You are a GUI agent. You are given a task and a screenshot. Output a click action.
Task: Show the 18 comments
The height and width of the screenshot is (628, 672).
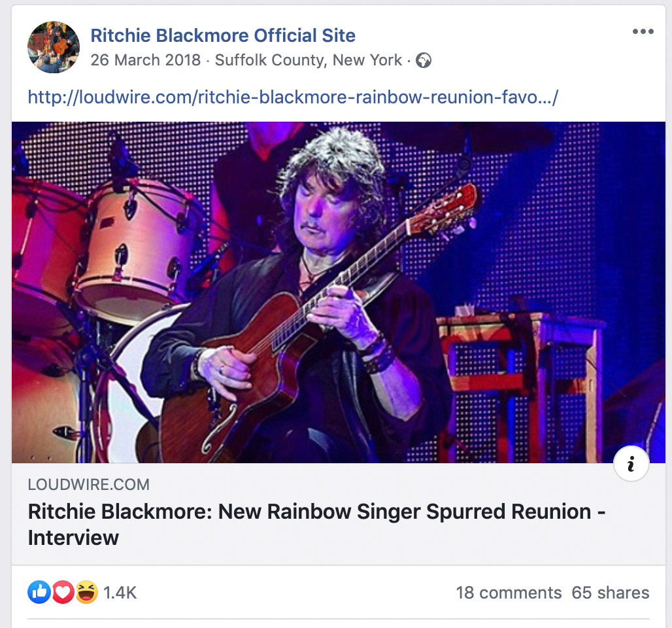tap(509, 593)
